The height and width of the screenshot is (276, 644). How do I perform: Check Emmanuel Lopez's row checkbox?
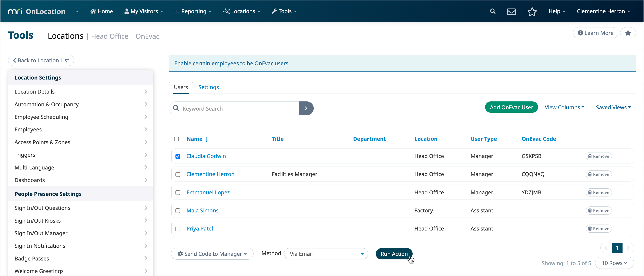[x=178, y=192]
